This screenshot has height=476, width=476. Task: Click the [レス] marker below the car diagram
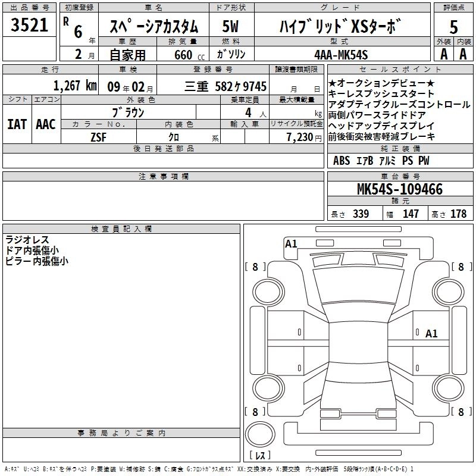click(x=259, y=456)
